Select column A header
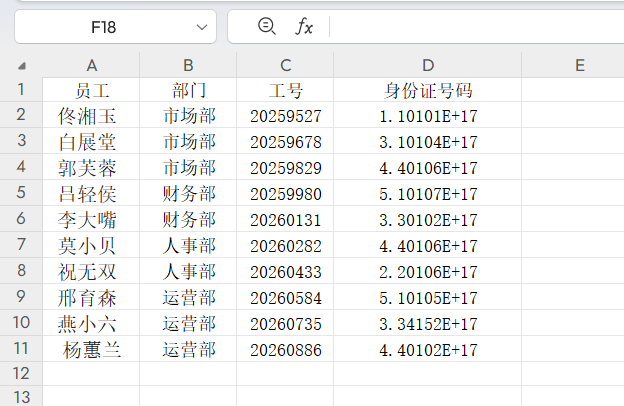This screenshot has height=406, width=624. tap(91, 65)
